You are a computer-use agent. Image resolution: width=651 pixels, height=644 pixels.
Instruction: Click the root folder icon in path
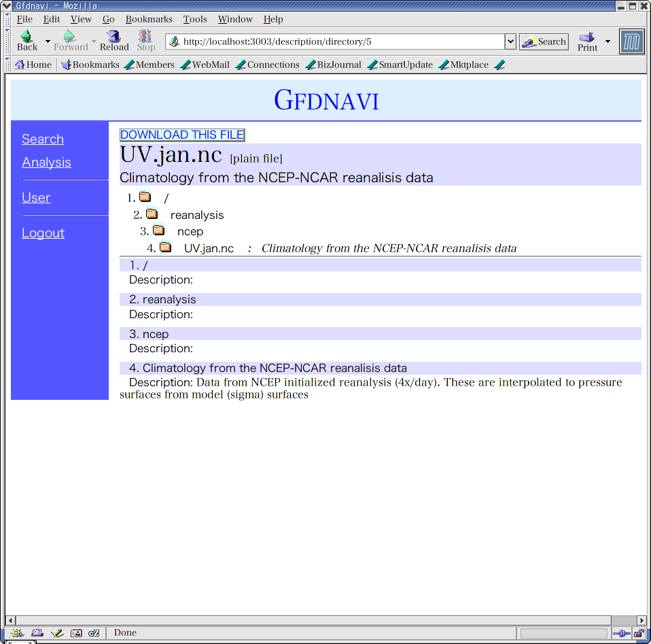click(145, 197)
